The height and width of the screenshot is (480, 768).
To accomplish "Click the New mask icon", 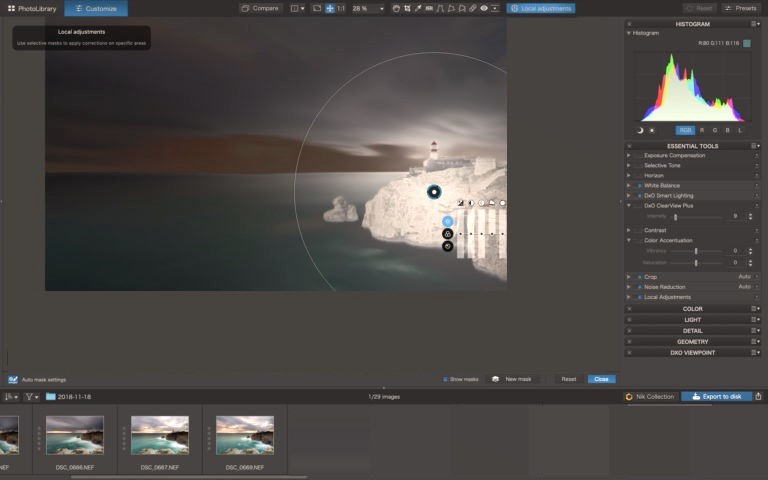I will pyautogui.click(x=495, y=379).
